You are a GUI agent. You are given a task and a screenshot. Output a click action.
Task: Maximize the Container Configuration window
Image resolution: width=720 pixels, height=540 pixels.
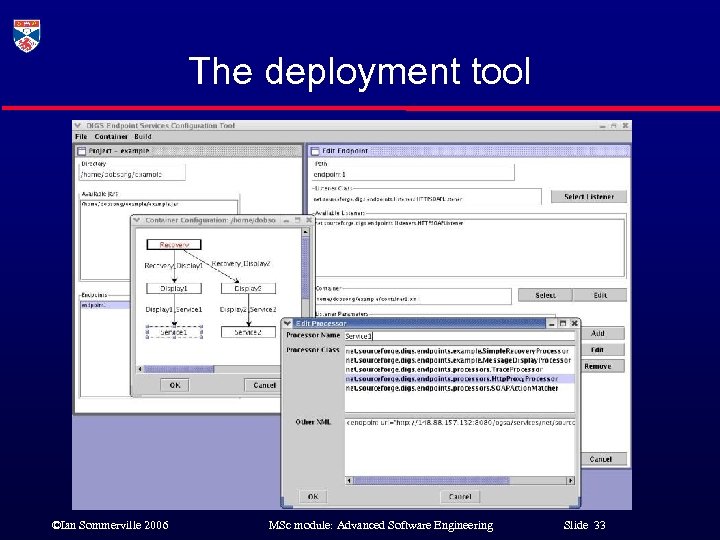tap(298, 220)
